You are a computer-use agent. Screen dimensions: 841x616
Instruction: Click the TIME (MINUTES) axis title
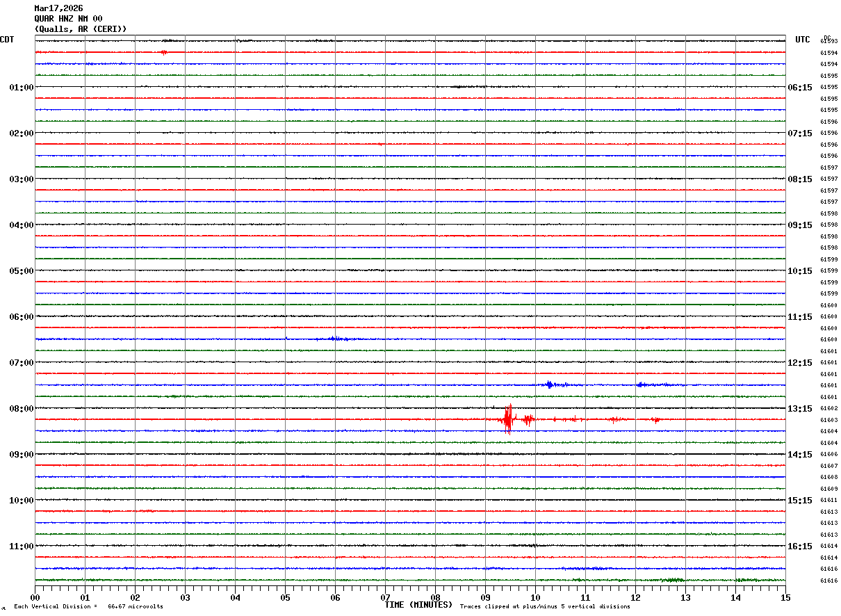coord(418,605)
